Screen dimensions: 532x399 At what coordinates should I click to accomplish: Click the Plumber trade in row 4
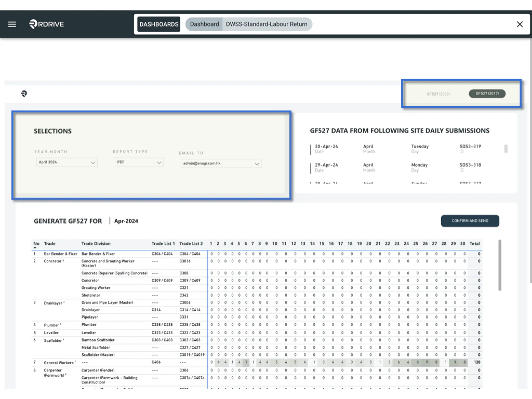coord(51,325)
